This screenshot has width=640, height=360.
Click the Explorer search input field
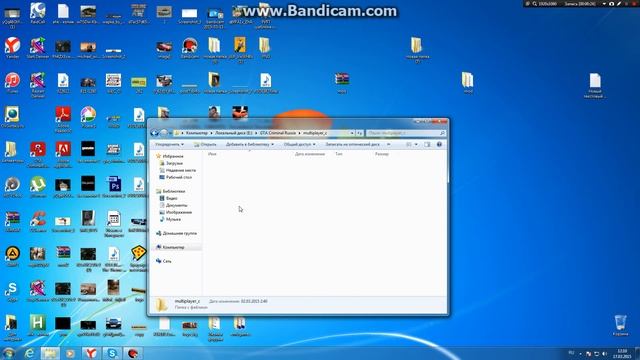pos(405,133)
